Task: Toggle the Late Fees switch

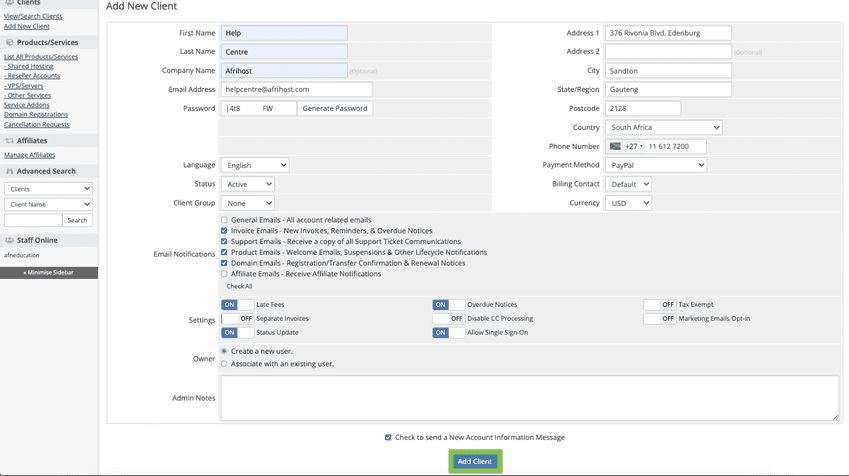Action: [237, 305]
